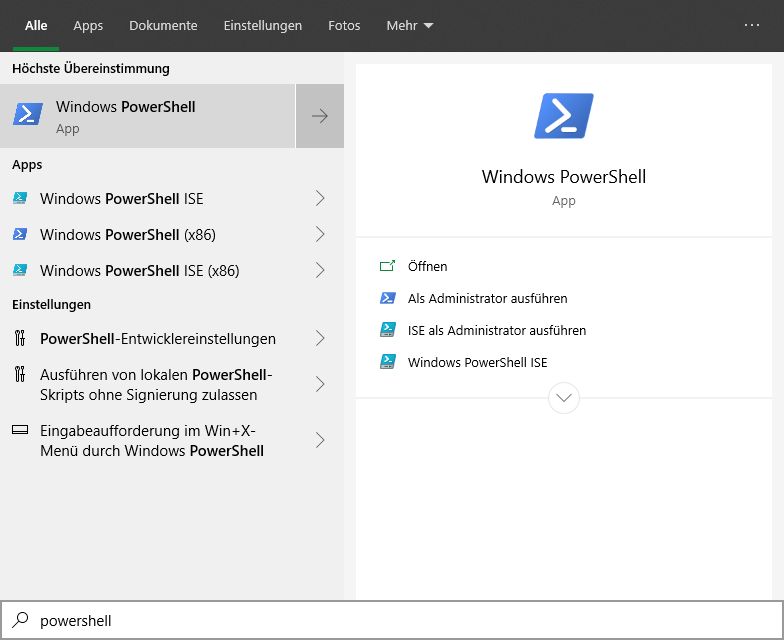784x640 pixels.
Task: Open 'Eingabeaufforderung im Win+X-Menü' setting
Action: click(x=152, y=440)
